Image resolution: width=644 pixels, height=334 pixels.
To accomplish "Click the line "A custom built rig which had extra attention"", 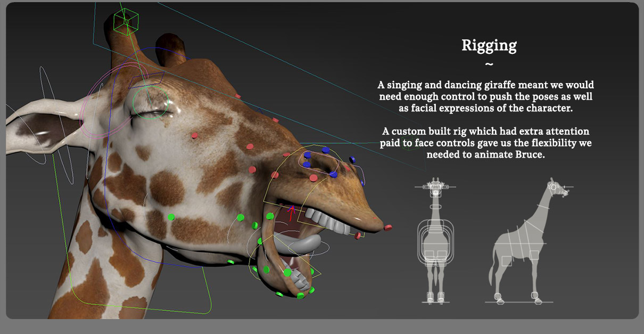I will (486, 131).
